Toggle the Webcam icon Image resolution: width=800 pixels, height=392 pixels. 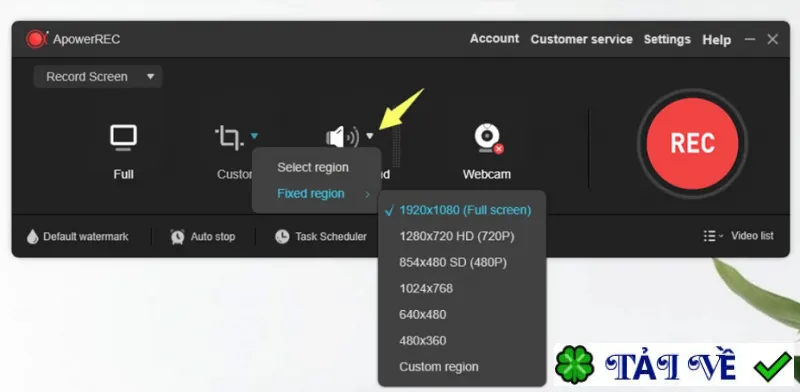488,137
